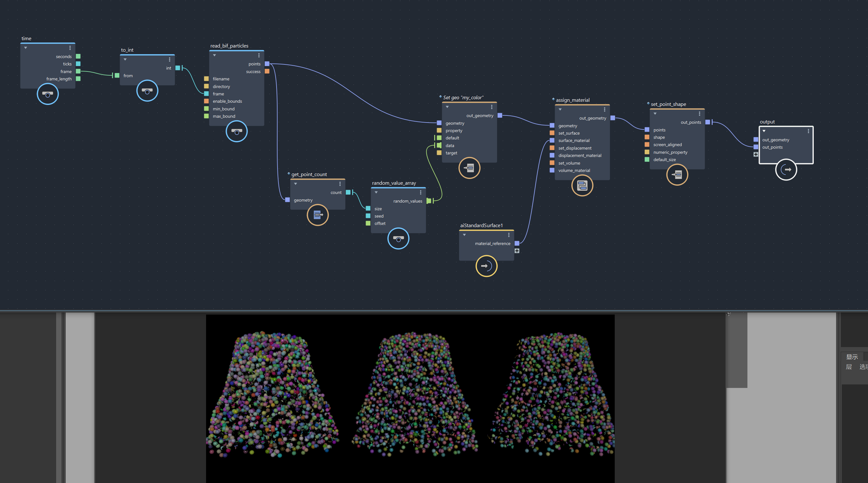This screenshot has height=483, width=868.
Task: Click the diamond icon beside the assign_material title
Action: pos(553,100)
